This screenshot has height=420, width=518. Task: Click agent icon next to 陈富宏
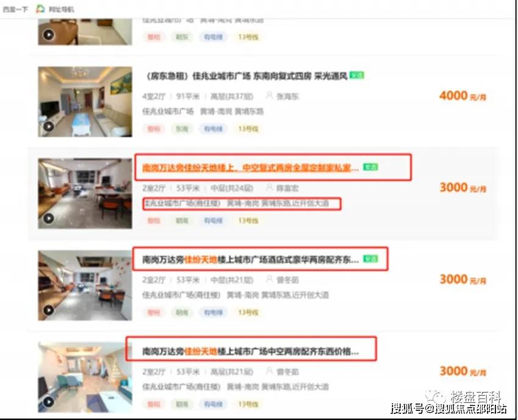pos(269,188)
